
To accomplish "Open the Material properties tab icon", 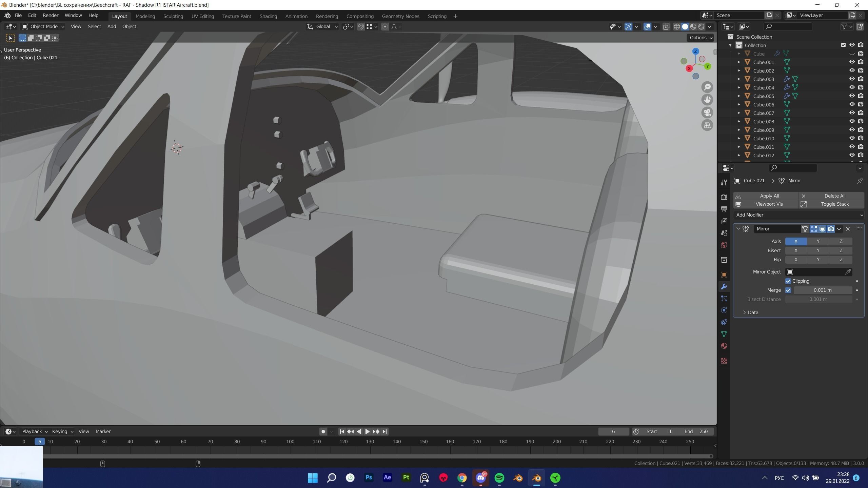I will coord(724,346).
